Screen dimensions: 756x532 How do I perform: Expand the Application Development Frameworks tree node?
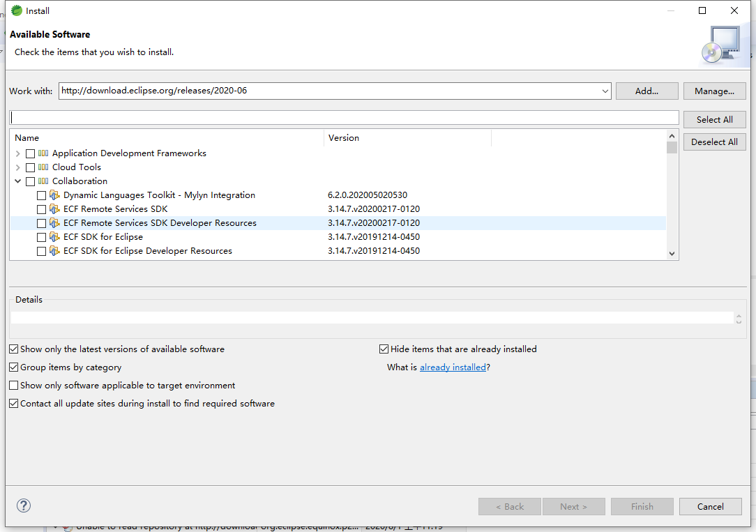(x=18, y=153)
